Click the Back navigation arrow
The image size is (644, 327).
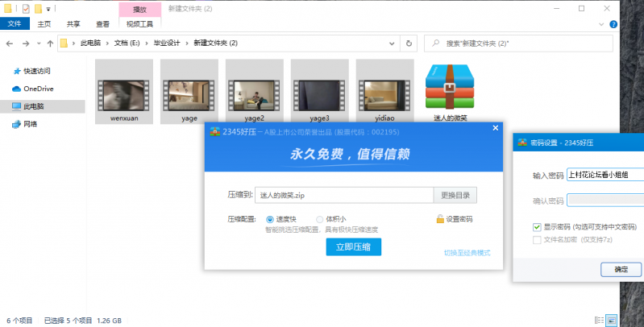(x=10, y=43)
